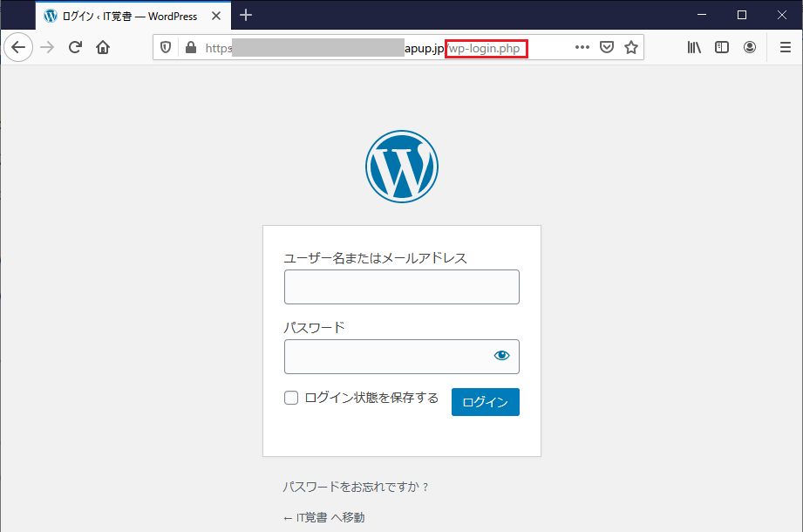Viewport: 803px width, 532px height.
Task: Click the Reload page icon
Action: [x=75, y=48]
